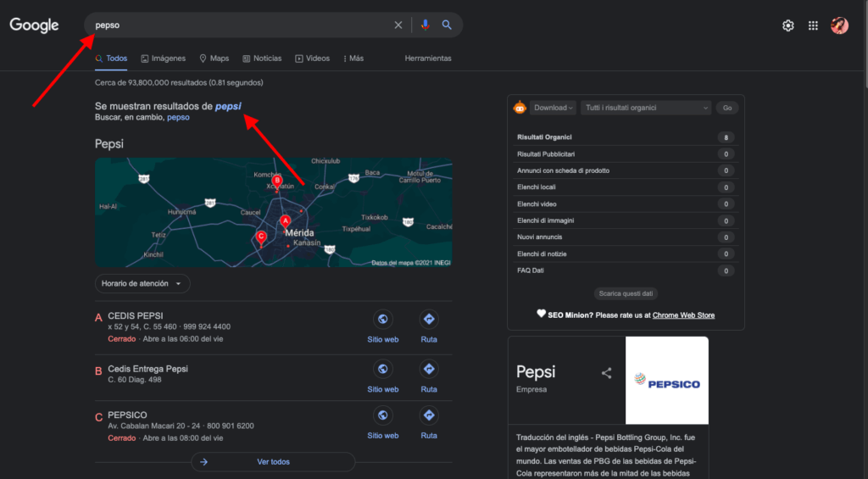Click the Mérida map thumbnail
Screen dimensions: 868x479
(273, 213)
